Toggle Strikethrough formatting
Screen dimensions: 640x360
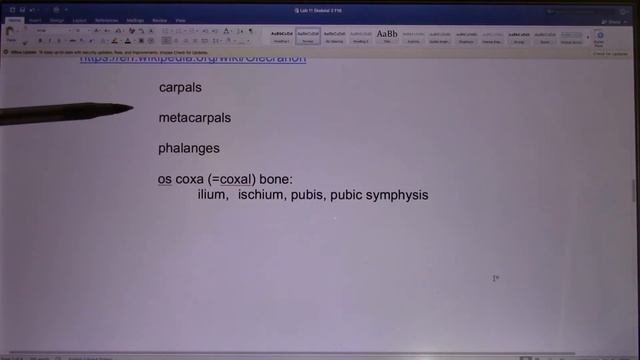[x=72, y=41]
